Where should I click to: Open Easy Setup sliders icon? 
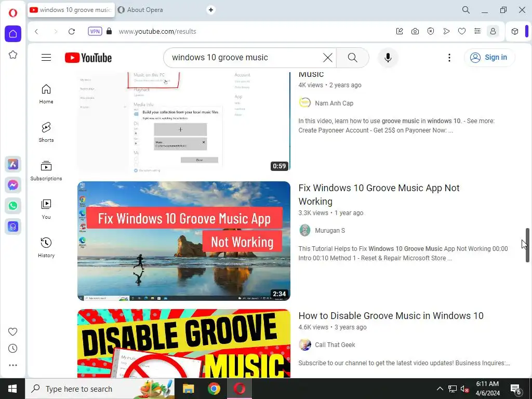[477, 32]
